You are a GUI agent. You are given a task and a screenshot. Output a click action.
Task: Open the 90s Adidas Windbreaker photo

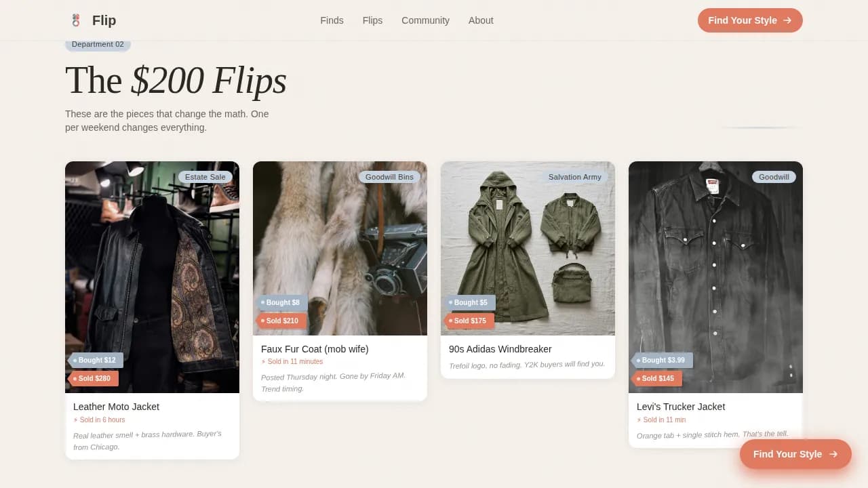coord(528,248)
